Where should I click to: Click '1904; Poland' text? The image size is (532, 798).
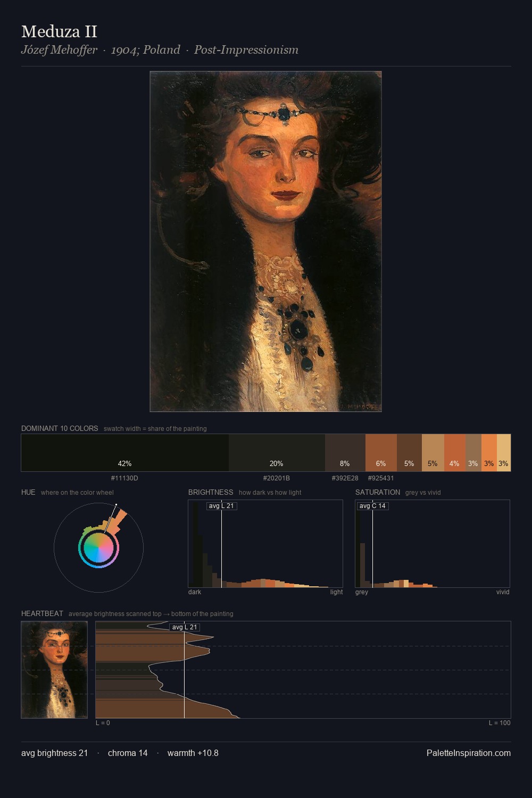pos(145,50)
